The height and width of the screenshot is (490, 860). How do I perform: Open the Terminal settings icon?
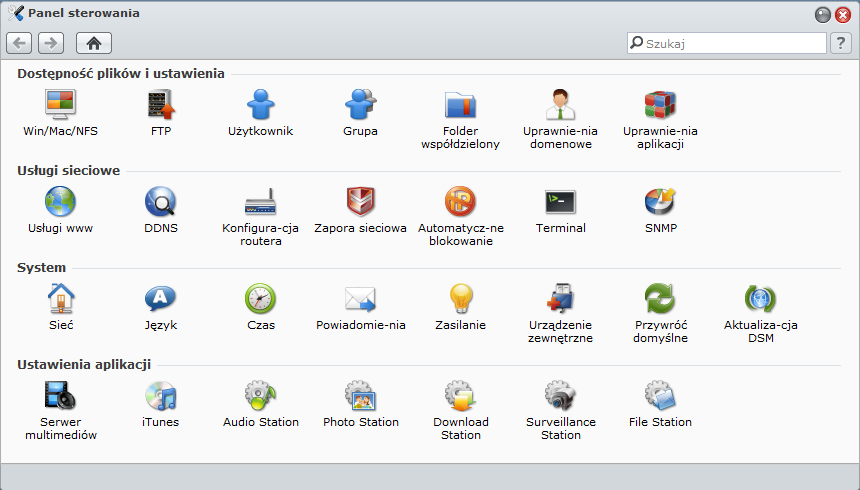pos(561,201)
